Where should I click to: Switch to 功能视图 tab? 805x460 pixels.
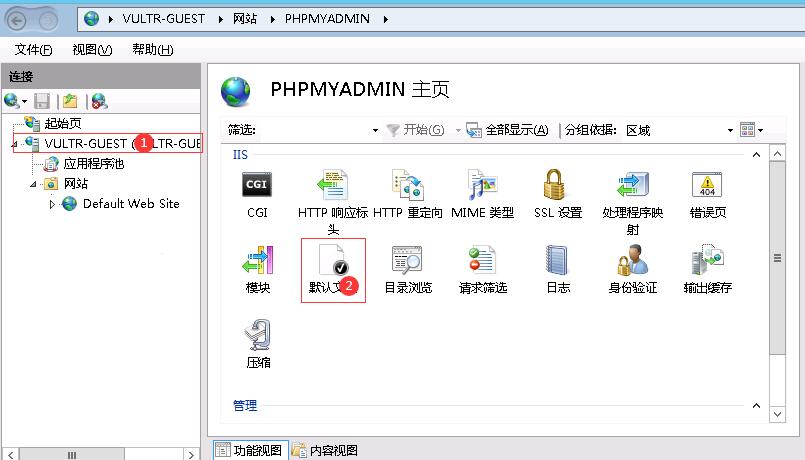pos(251,450)
